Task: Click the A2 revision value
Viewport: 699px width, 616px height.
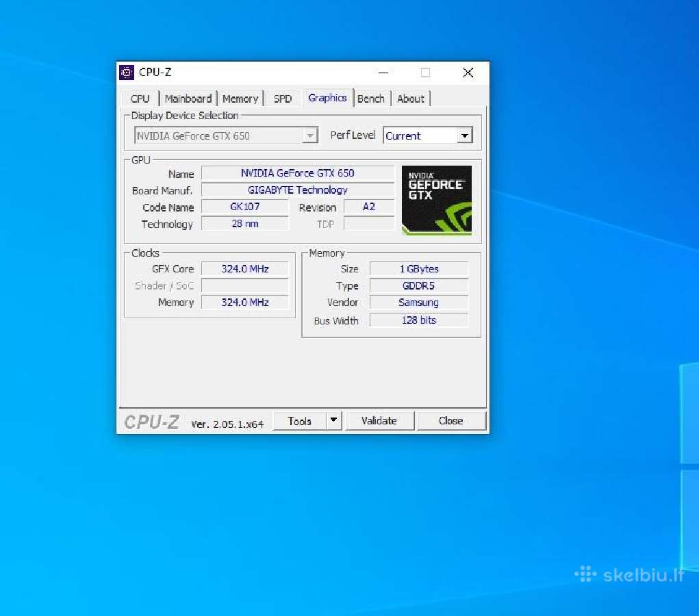Action: tap(368, 207)
